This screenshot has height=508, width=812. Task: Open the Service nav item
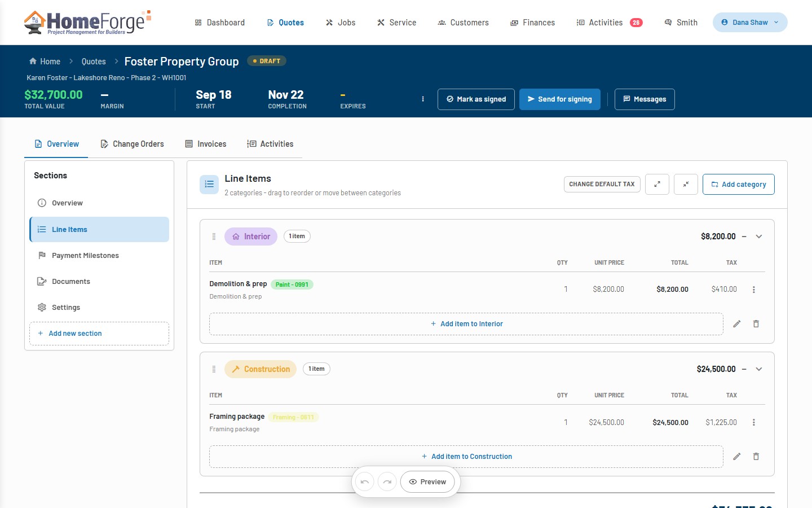(x=397, y=23)
